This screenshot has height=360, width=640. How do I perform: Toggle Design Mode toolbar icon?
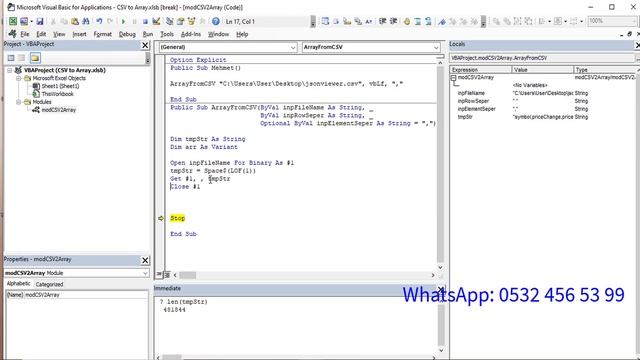(x=156, y=21)
